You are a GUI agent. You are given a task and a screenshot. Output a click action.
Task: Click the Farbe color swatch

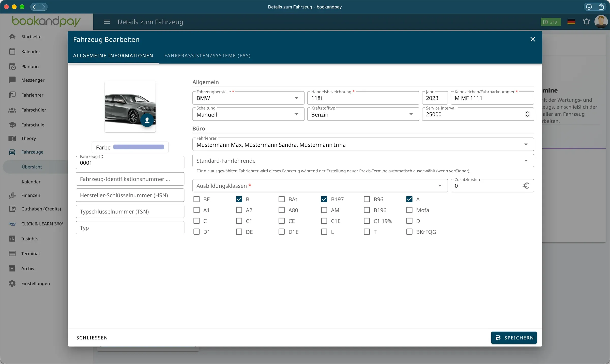(x=139, y=147)
